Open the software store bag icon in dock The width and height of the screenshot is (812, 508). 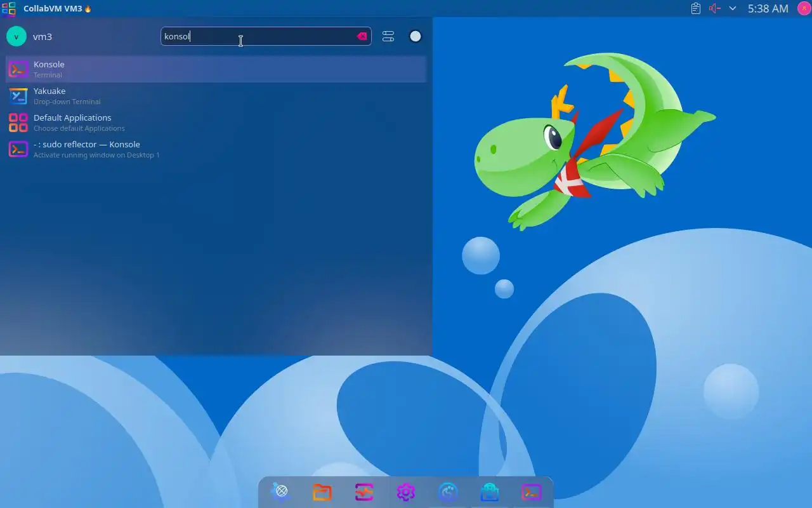[x=490, y=491]
